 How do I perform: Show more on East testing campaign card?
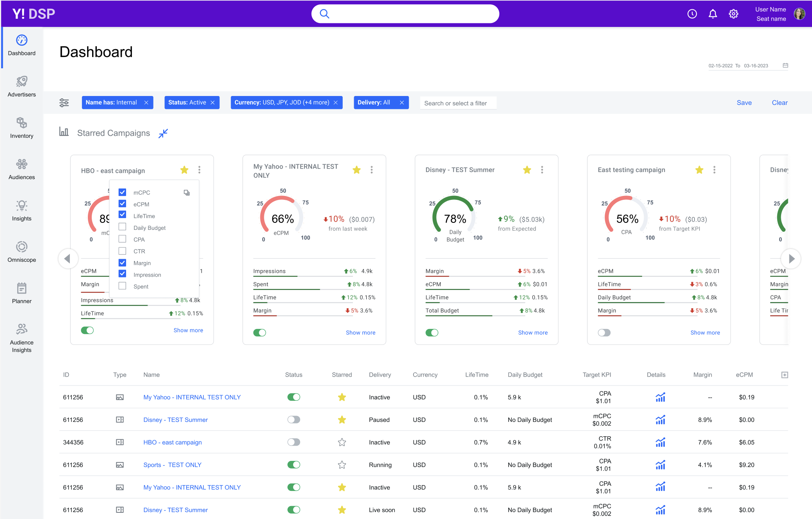[x=705, y=333]
